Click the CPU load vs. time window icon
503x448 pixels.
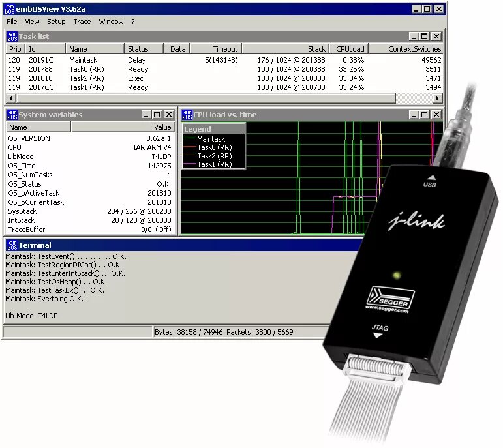point(187,115)
